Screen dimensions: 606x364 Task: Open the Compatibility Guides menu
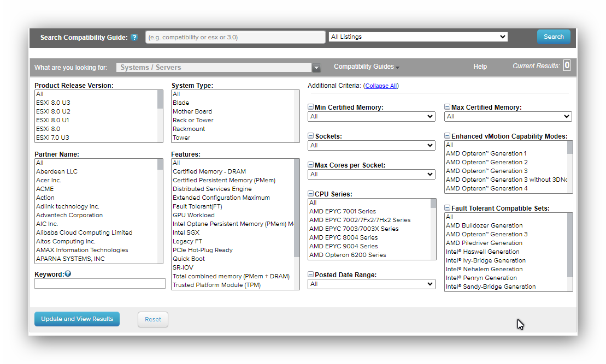coord(366,67)
